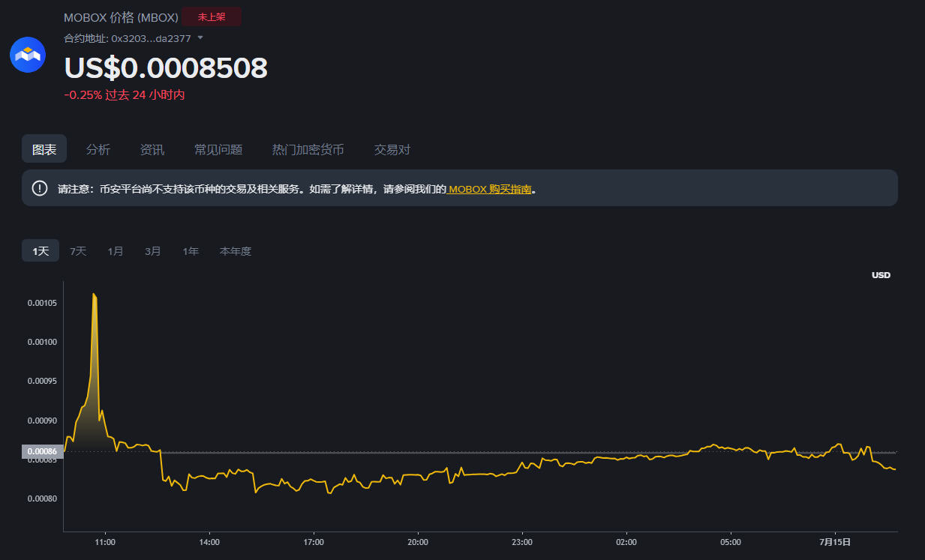Click the MOBOX coin logo icon
Image resolution: width=925 pixels, height=560 pixels.
point(28,55)
